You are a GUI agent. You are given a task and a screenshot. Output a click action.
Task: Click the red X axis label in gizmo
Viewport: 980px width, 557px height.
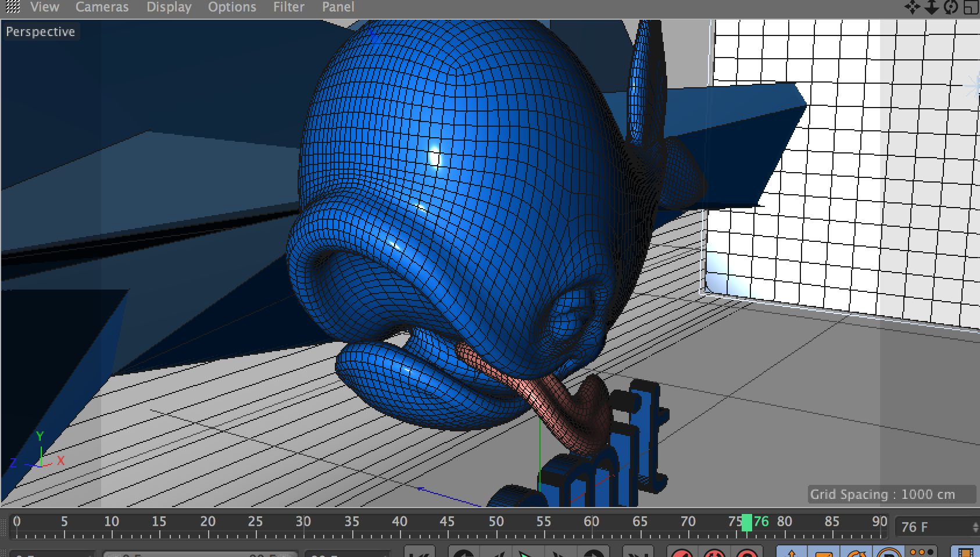coord(60,460)
